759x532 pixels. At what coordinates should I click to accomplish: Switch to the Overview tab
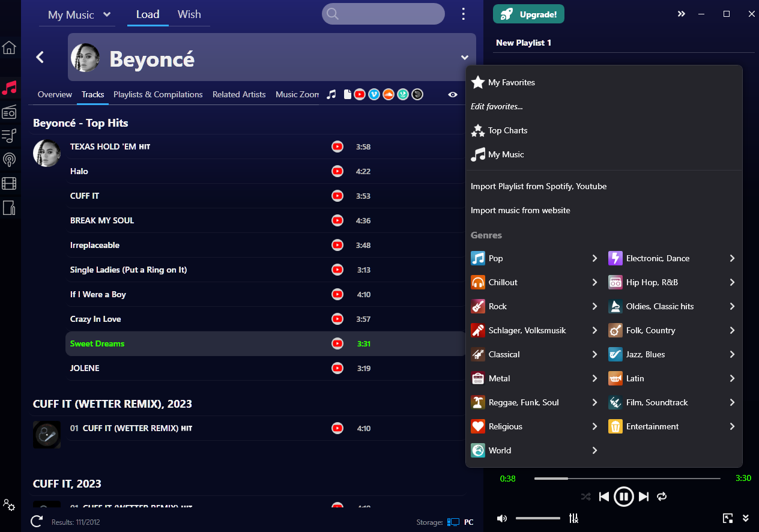tap(55, 94)
